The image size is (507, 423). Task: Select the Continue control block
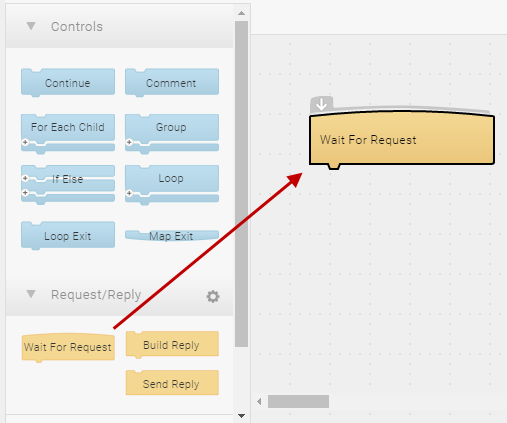(x=68, y=82)
